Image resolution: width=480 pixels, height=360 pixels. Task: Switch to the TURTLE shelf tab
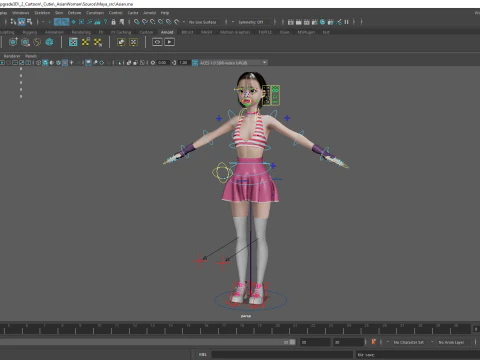(x=265, y=32)
